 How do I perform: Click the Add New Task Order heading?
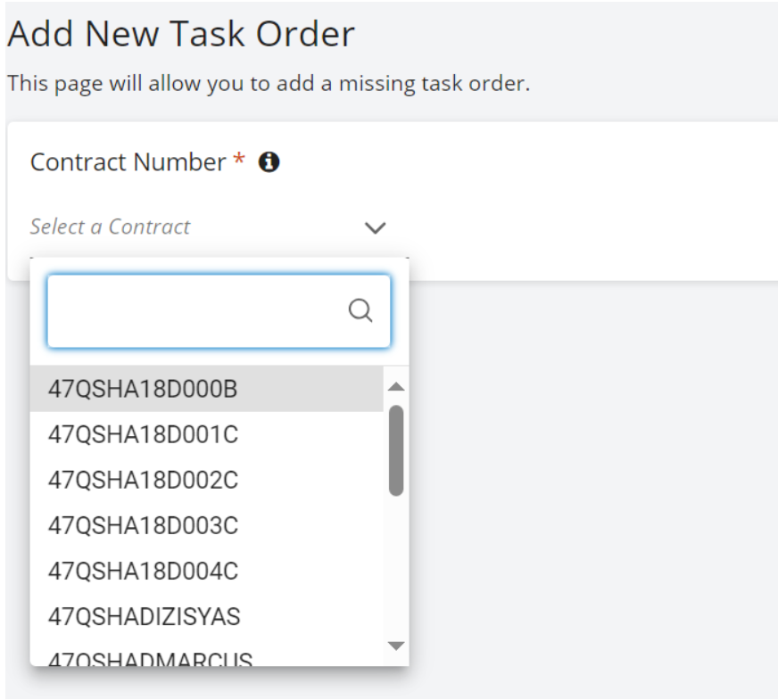pos(181,34)
